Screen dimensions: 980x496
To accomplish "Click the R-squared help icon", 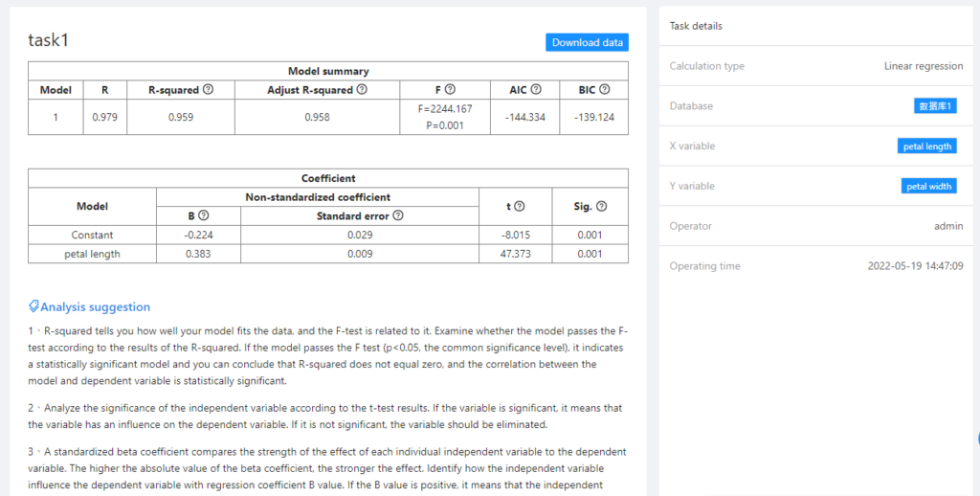I will click(208, 90).
